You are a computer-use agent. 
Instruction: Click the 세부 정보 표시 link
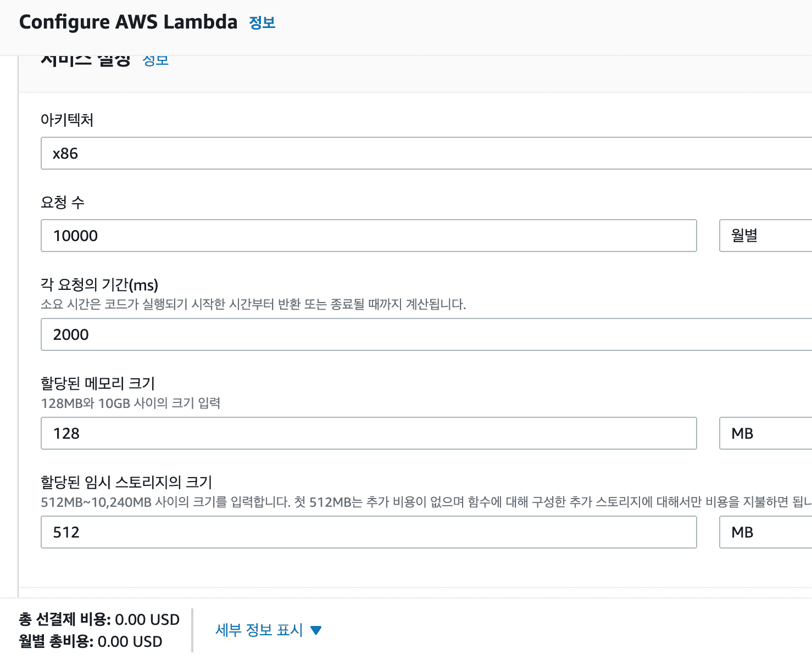259,630
